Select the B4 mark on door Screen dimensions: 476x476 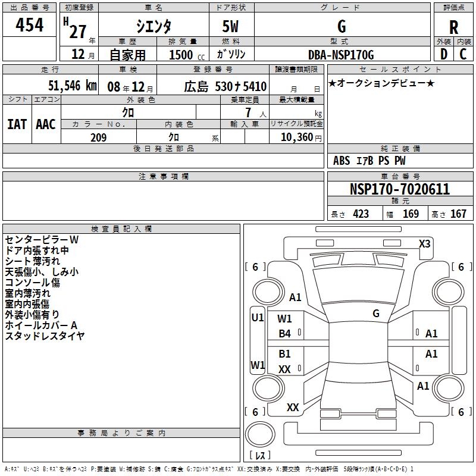pyautogui.click(x=285, y=334)
